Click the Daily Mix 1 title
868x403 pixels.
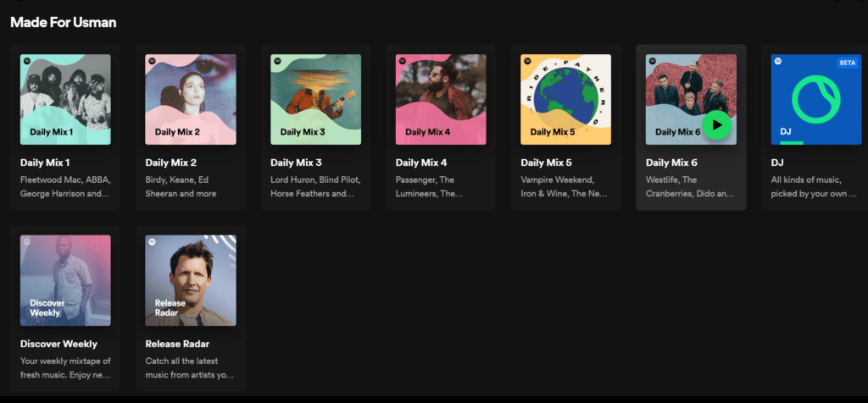[45, 163]
